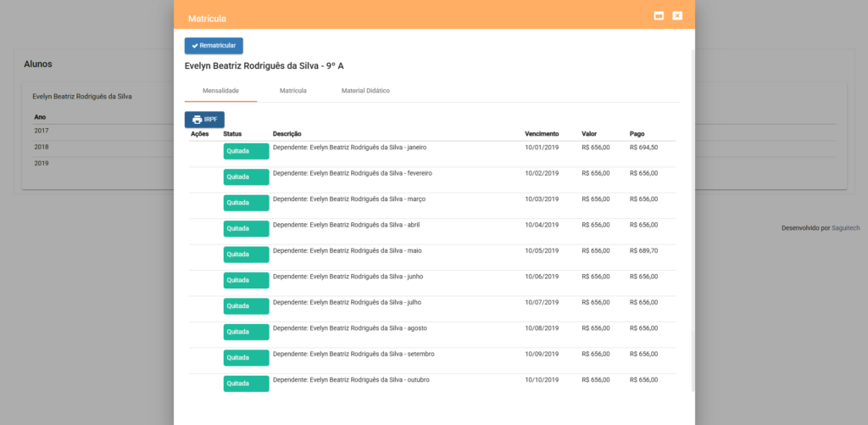Click the Descrição column header
Image resolution: width=868 pixels, height=425 pixels.
(x=287, y=134)
